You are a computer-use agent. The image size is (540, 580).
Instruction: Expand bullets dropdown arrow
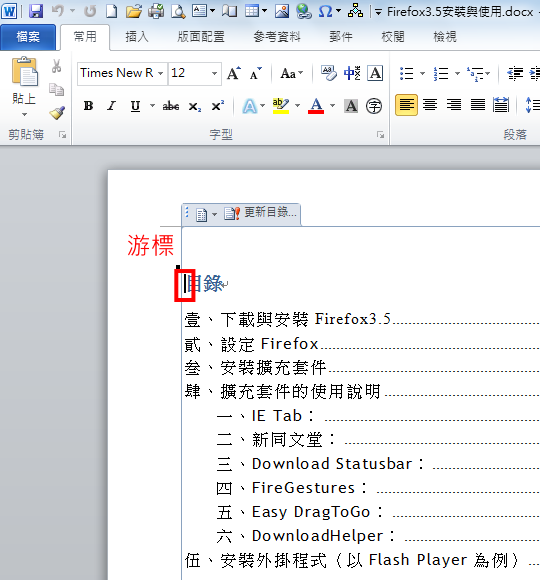pos(422,73)
